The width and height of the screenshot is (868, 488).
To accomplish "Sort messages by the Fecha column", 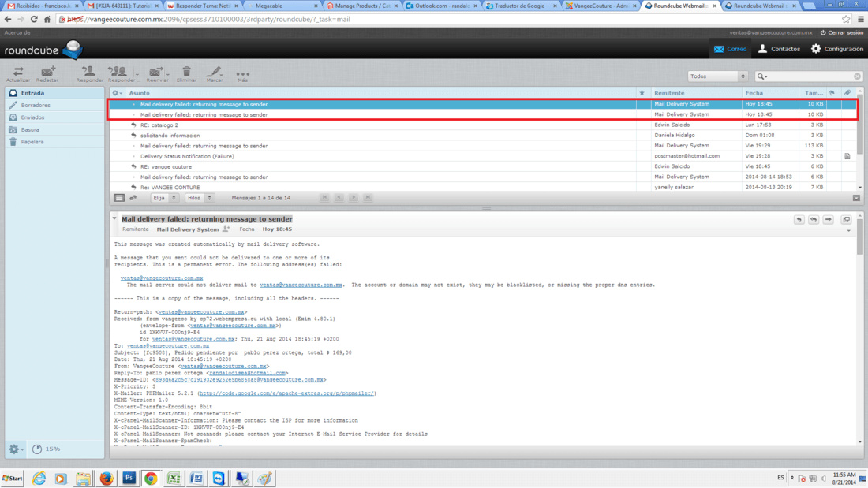I will point(754,93).
